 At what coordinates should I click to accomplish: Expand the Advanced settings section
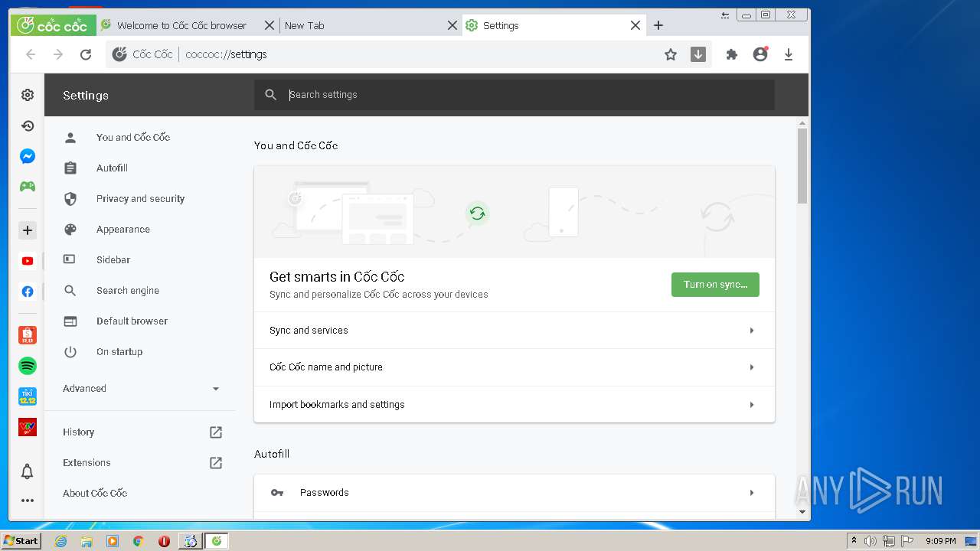click(x=141, y=389)
